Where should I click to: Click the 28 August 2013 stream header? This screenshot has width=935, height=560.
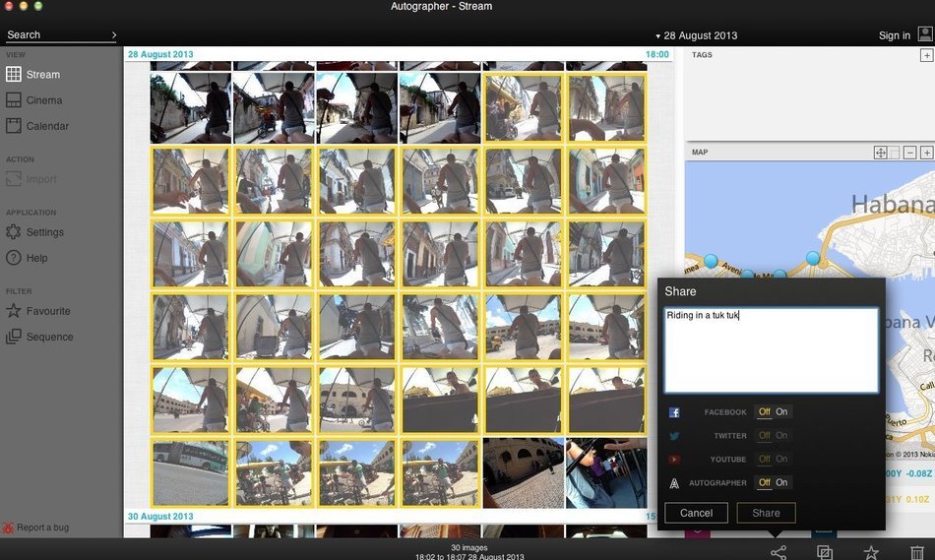(x=160, y=54)
